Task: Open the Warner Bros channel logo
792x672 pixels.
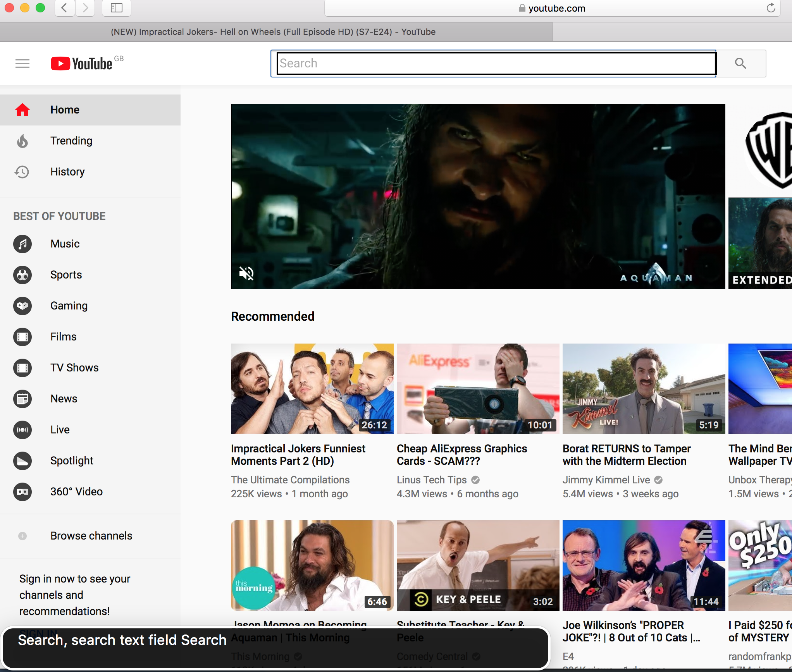Action: [x=769, y=150]
